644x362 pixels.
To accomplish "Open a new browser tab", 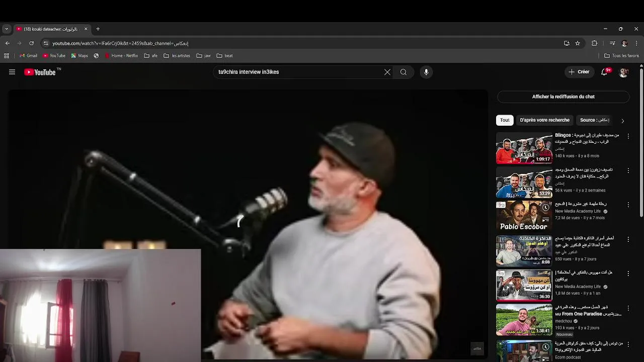I will coord(98,29).
